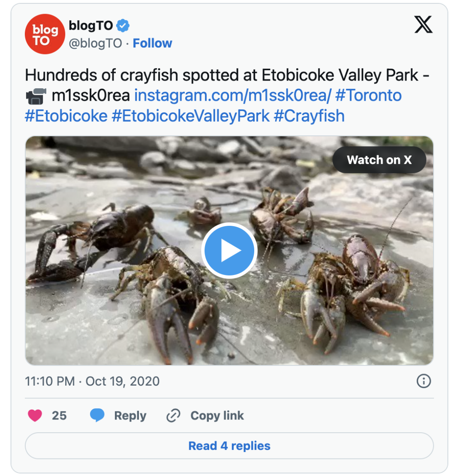Click the reply speech bubble icon

(x=97, y=416)
